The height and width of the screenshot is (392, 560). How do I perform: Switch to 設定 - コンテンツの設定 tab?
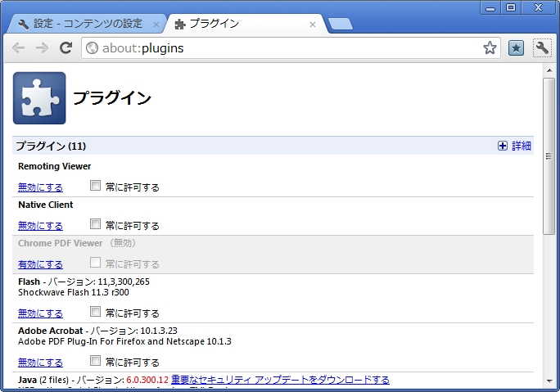tap(88, 24)
